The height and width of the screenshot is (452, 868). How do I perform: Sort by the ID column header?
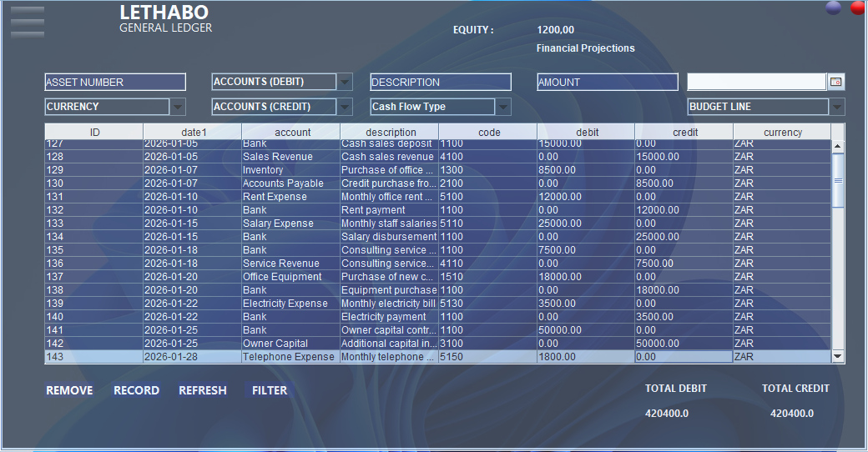tap(94, 132)
